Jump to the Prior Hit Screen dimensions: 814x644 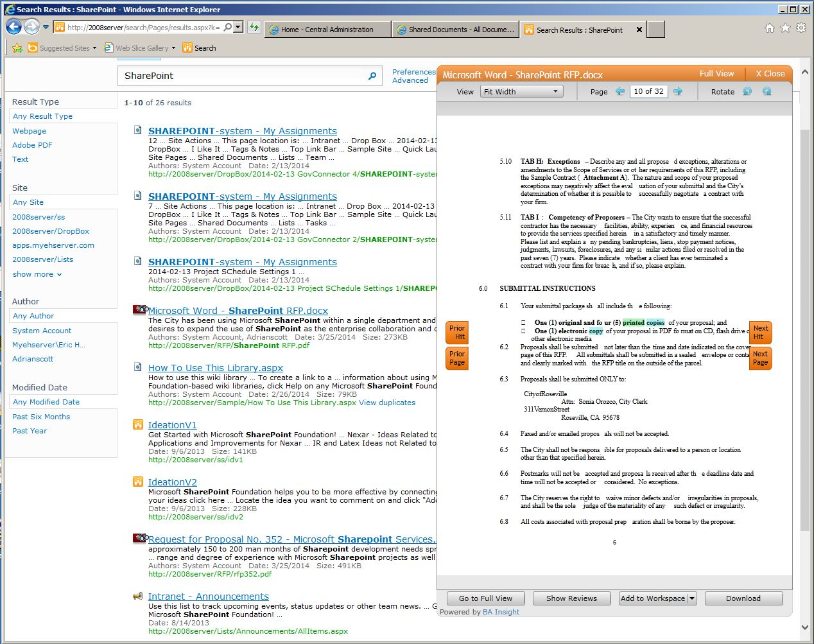pyautogui.click(x=457, y=332)
